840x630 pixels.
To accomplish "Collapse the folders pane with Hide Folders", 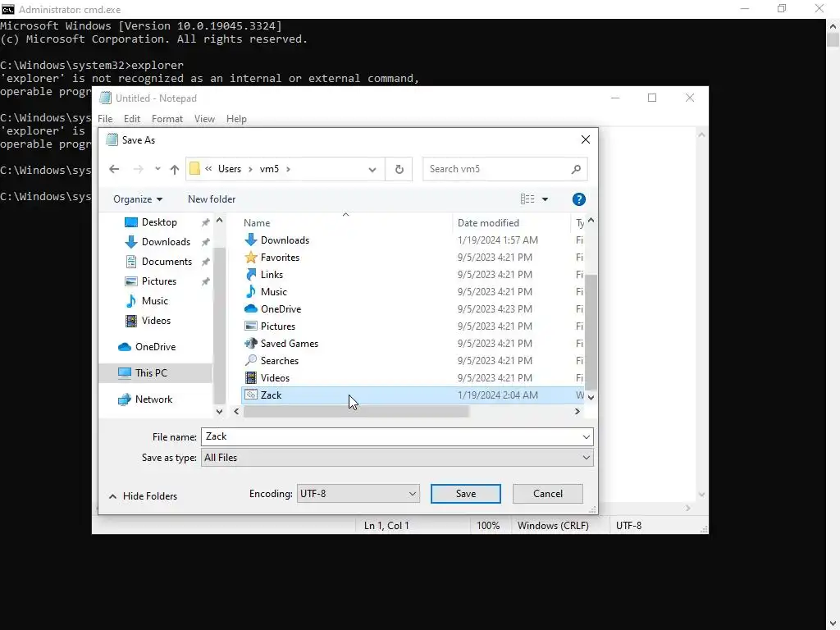I will pos(143,496).
